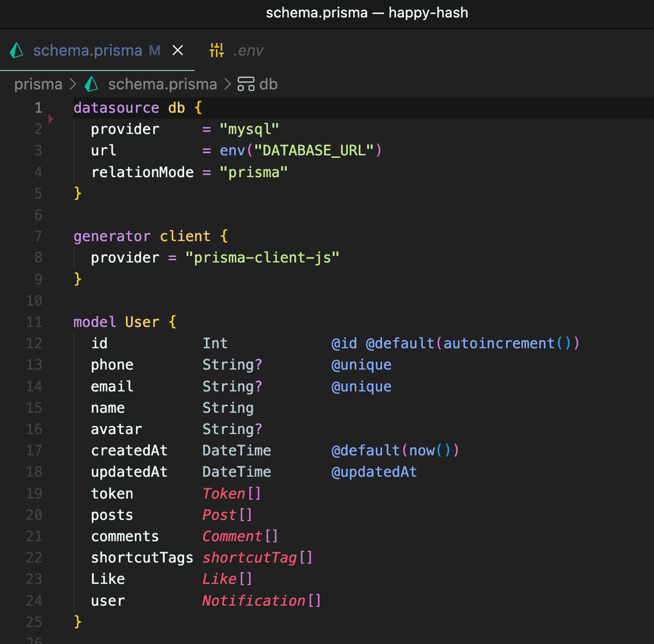This screenshot has width=654, height=644.
Task: Click the Comment[] type on line 21
Action: point(240,536)
